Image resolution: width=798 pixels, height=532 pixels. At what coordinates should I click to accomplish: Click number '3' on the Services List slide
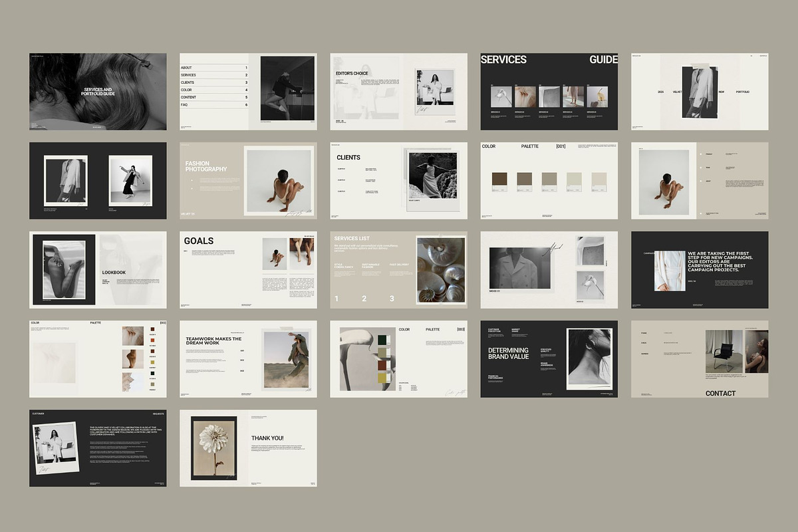(x=392, y=299)
